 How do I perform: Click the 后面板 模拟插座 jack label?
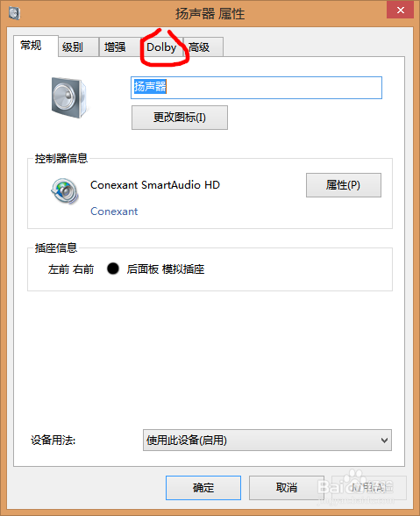click(x=166, y=269)
